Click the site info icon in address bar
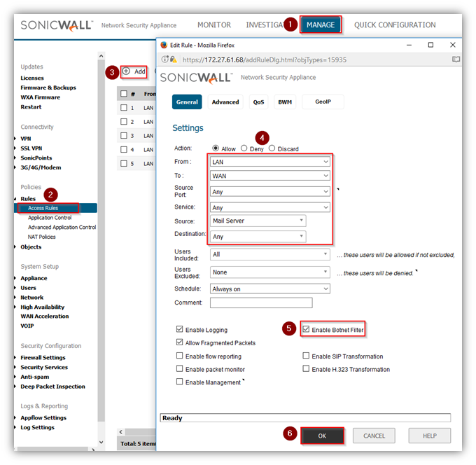This screenshot has width=476, height=465. click(x=164, y=60)
